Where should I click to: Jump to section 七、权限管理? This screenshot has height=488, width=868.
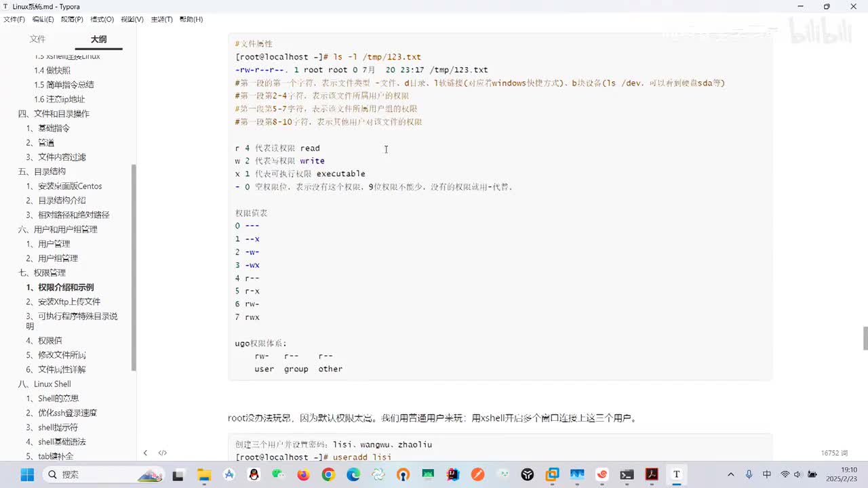[x=41, y=273]
